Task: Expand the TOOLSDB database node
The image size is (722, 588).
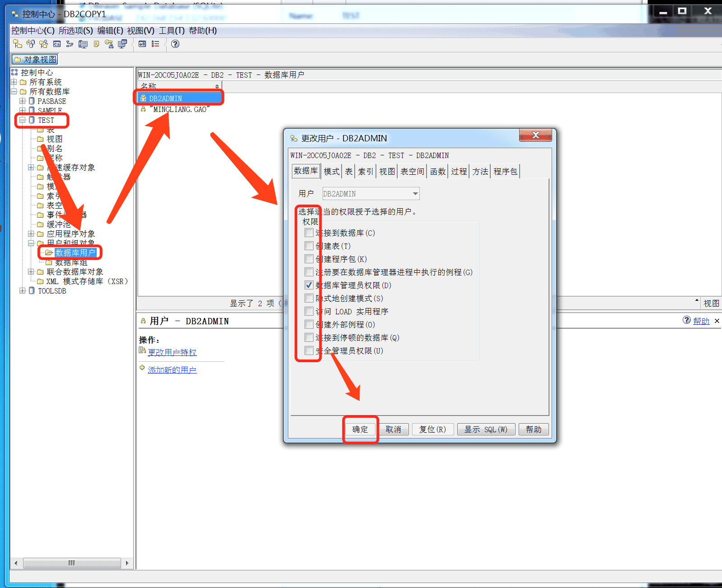Action: coord(22,291)
